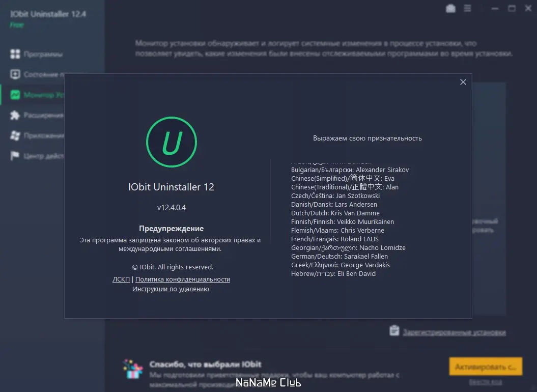Screen dimensions: 537x392
Task: Select the Приложения Windows sidebar icon
Action: click(x=15, y=136)
